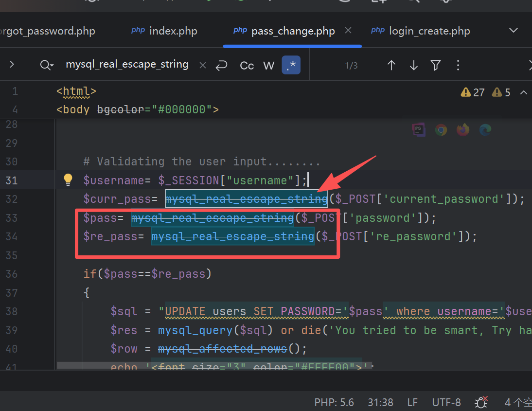Viewport: 532px width, 411px height.
Task: Open file in Chrome browser
Action: (x=441, y=130)
